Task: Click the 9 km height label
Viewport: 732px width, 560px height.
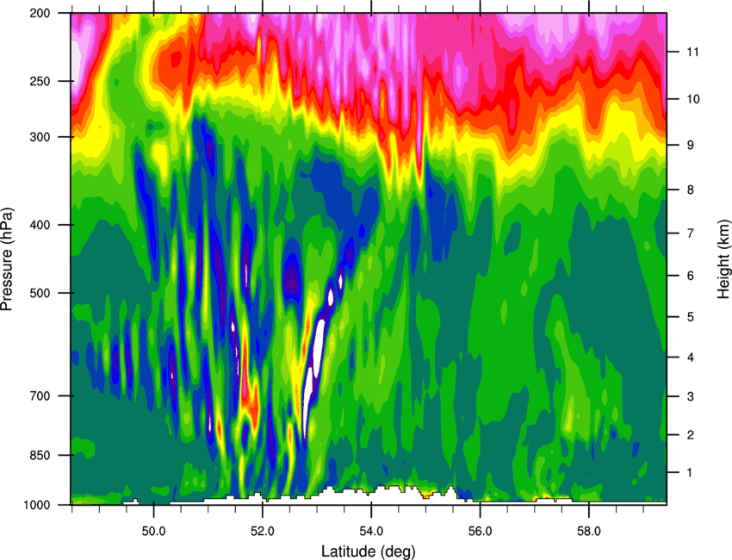Action: (691, 146)
